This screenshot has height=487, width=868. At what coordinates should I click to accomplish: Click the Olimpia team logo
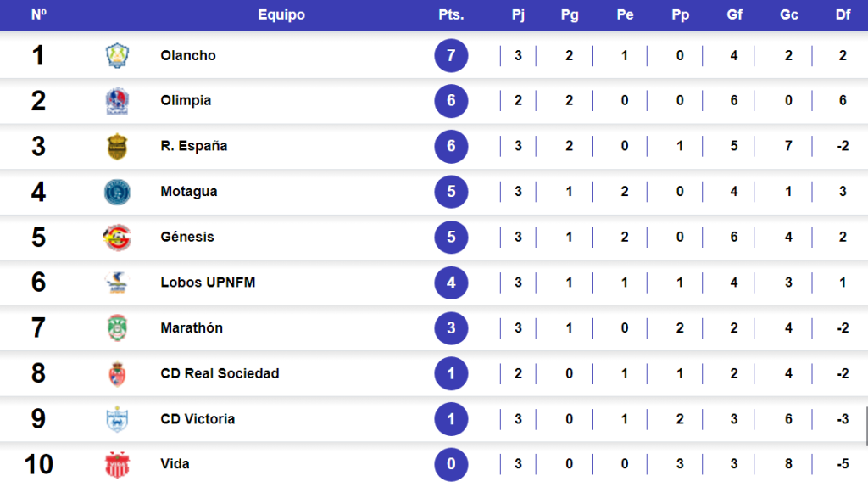pos(116,101)
